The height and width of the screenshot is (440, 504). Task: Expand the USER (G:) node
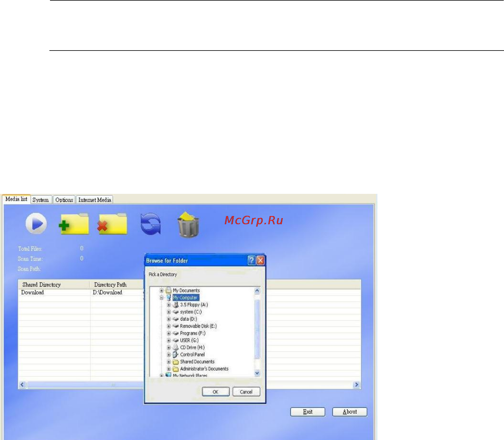click(x=169, y=340)
